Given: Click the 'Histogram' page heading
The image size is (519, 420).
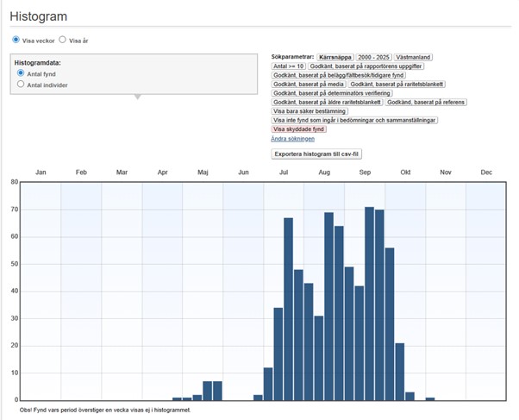Looking at the screenshot, I should [x=37, y=16].
